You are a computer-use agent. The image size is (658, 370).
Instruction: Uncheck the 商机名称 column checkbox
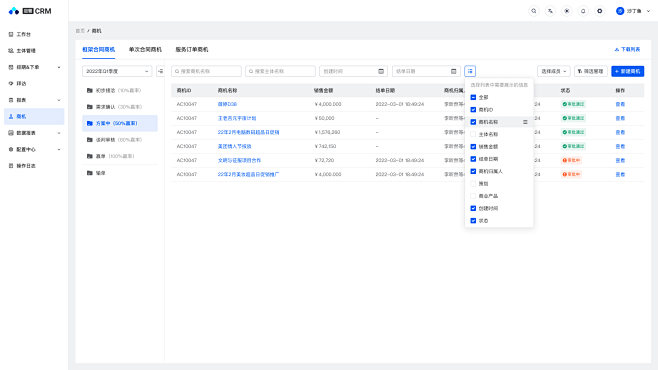tap(473, 122)
